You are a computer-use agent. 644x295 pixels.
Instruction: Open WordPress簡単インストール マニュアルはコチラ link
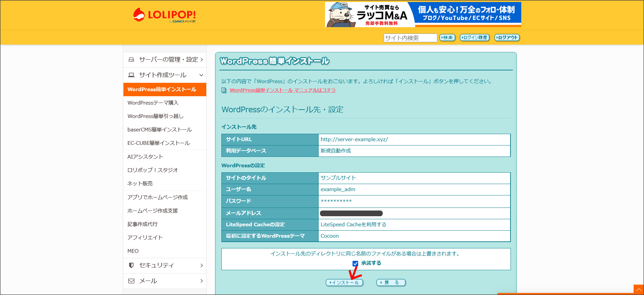282,90
